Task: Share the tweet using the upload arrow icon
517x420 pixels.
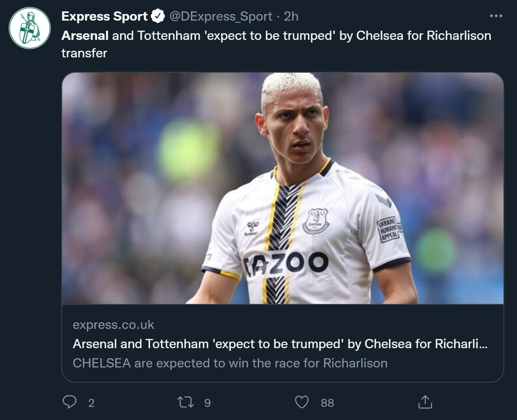Action: pos(425,402)
